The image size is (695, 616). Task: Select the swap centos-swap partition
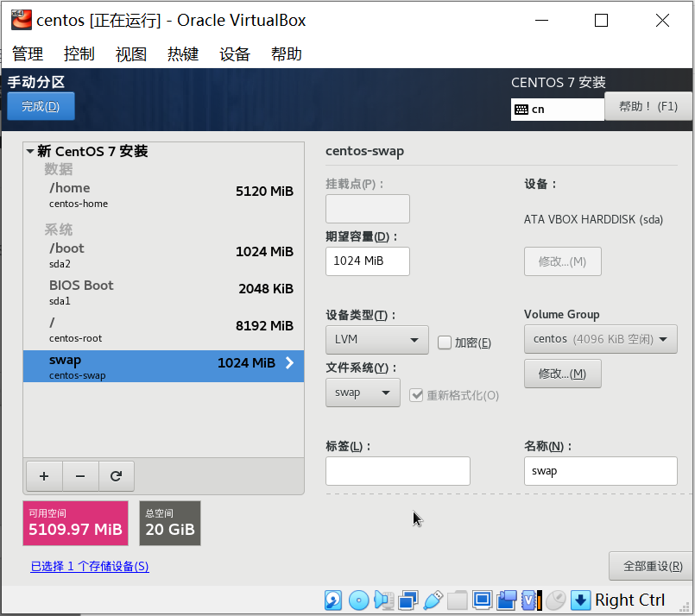[x=163, y=366]
